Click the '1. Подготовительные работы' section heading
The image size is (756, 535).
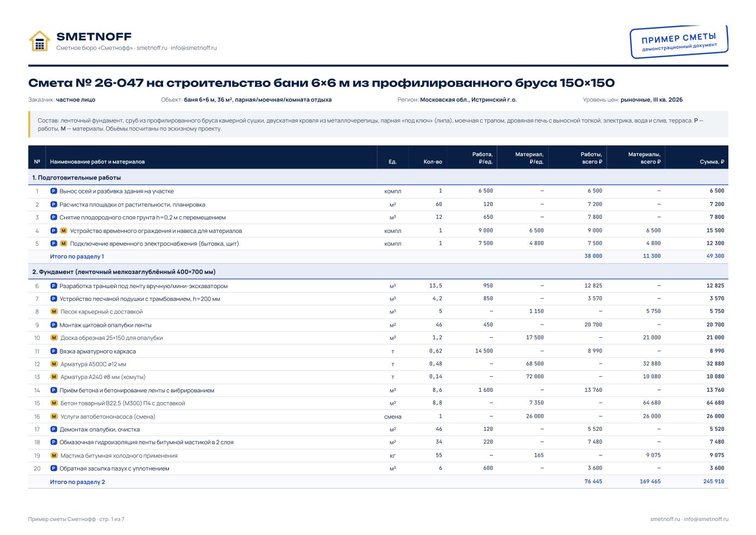coord(77,178)
